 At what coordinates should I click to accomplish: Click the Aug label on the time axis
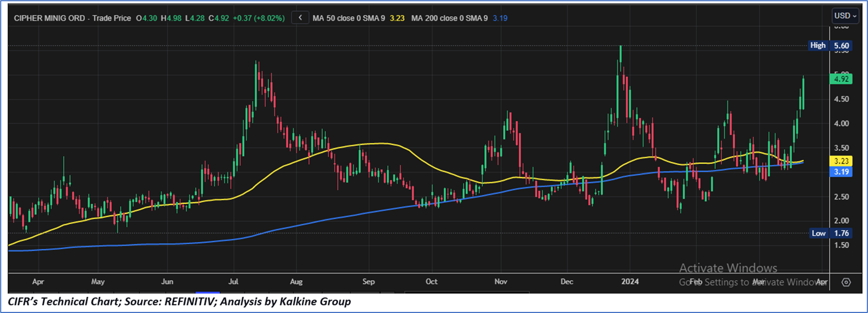296,282
